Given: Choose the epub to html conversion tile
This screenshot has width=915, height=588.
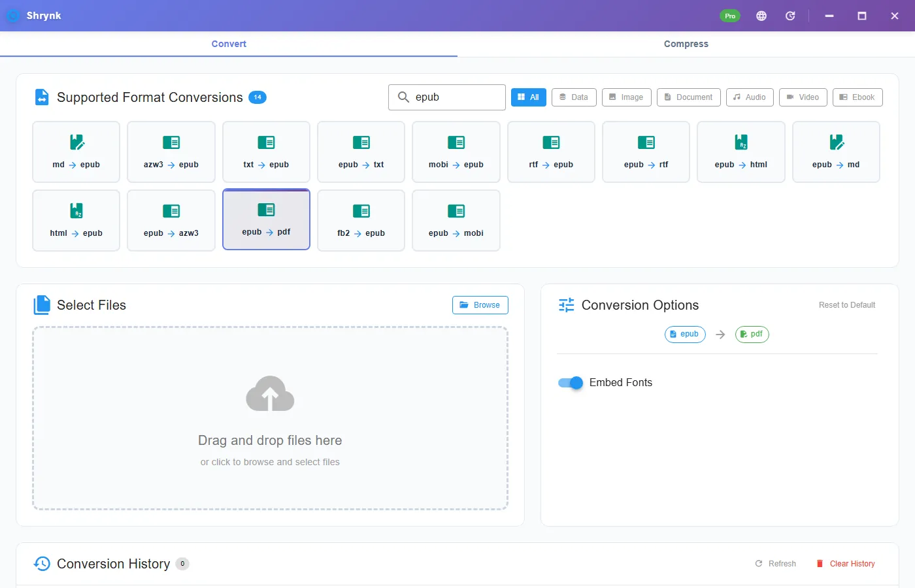Looking at the screenshot, I should point(741,152).
